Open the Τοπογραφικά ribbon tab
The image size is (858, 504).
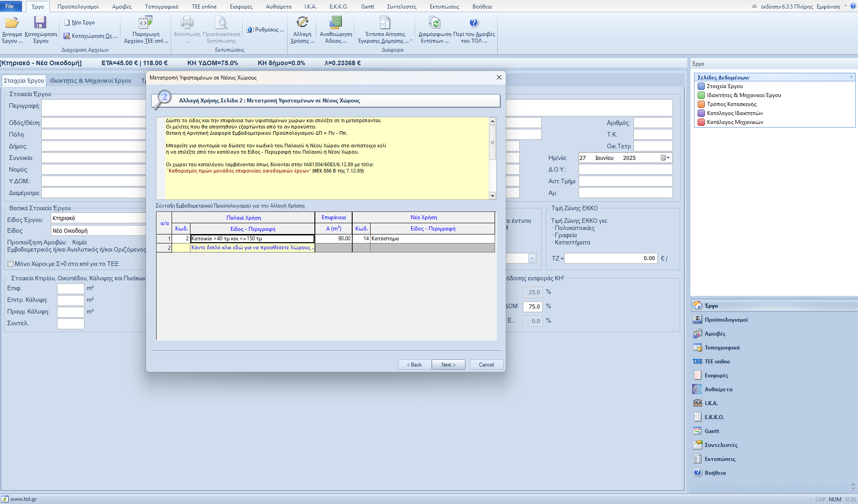pyautogui.click(x=161, y=7)
